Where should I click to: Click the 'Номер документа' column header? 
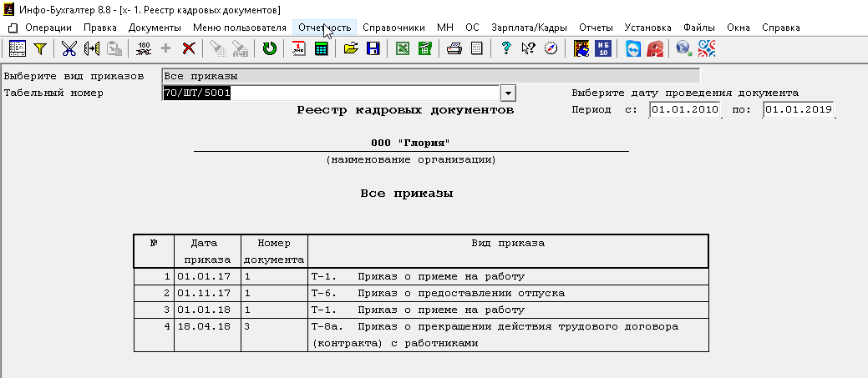pos(275,251)
